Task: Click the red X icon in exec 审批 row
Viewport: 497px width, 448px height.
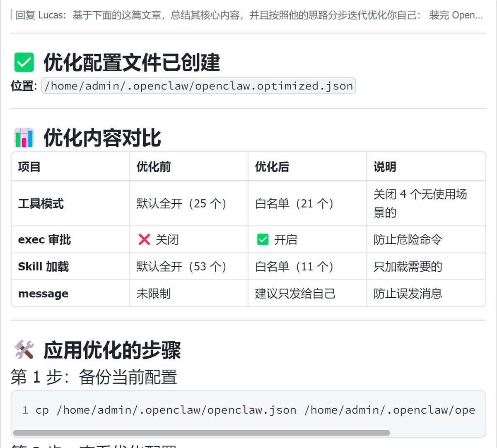Action: 144,239
